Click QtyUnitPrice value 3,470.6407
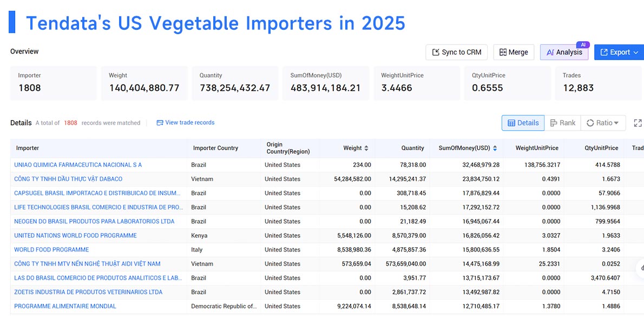Viewport: 644px width, 316px height. pos(606,278)
